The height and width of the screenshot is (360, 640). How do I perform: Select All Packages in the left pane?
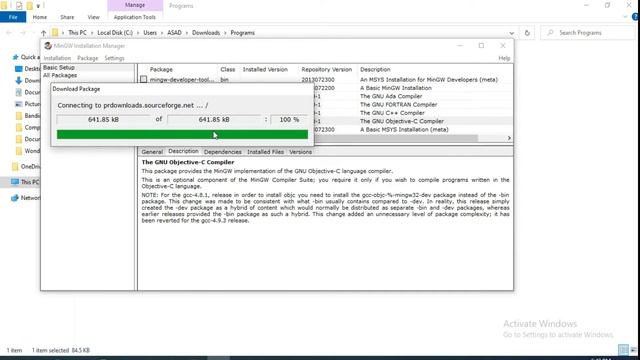tap(60, 75)
